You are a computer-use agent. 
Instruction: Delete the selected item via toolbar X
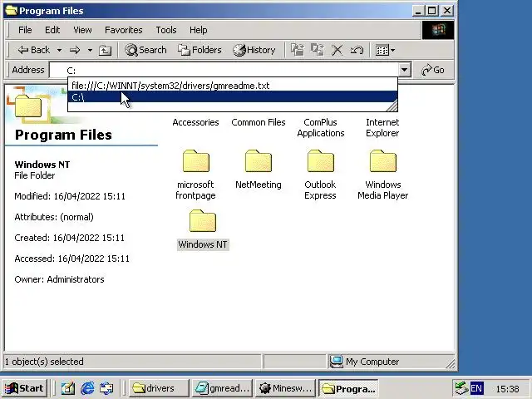click(x=337, y=50)
